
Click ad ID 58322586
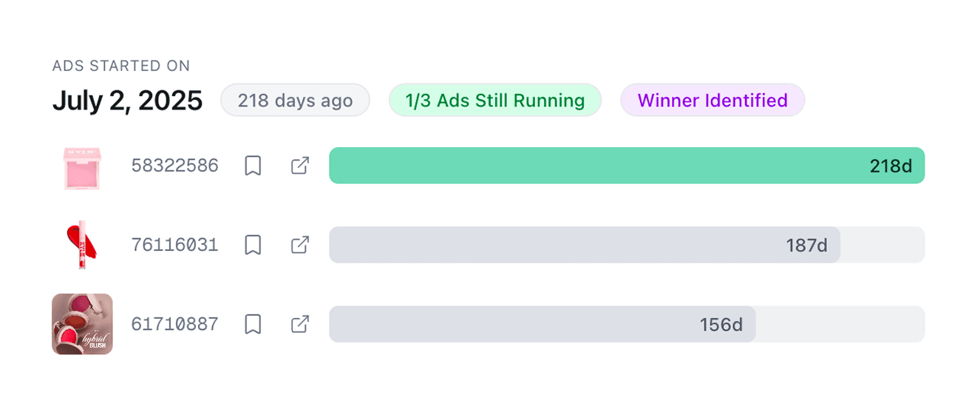[x=174, y=166]
